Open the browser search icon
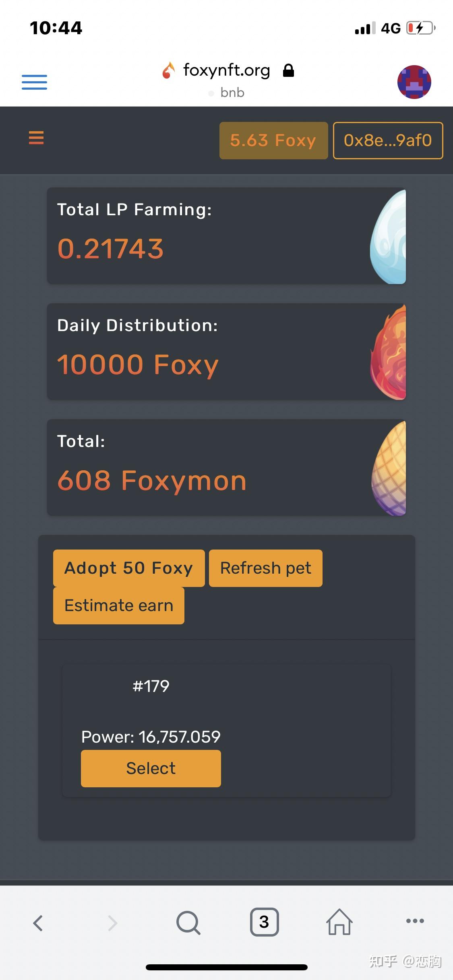 pyautogui.click(x=188, y=922)
